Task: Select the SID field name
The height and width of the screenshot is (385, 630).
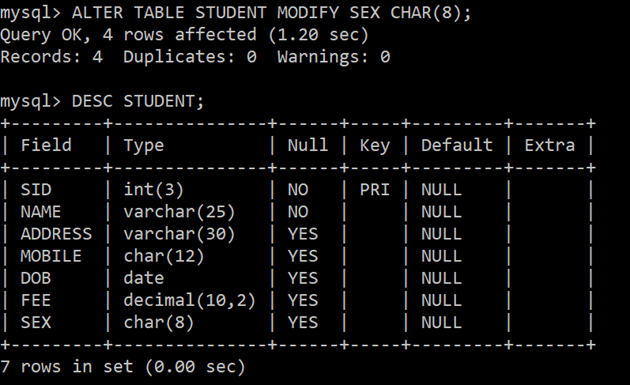Action: coord(36,189)
